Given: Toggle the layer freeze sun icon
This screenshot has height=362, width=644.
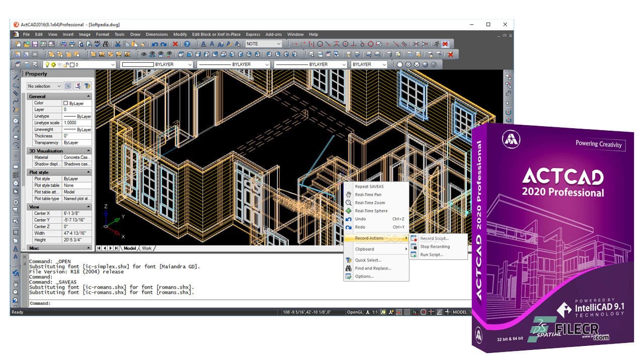Looking at the screenshot, I should pos(53,64).
